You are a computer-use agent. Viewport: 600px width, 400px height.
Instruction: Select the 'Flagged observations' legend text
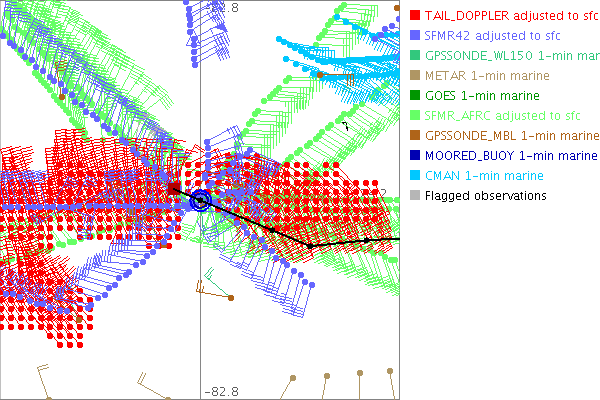tap(485, 196)
